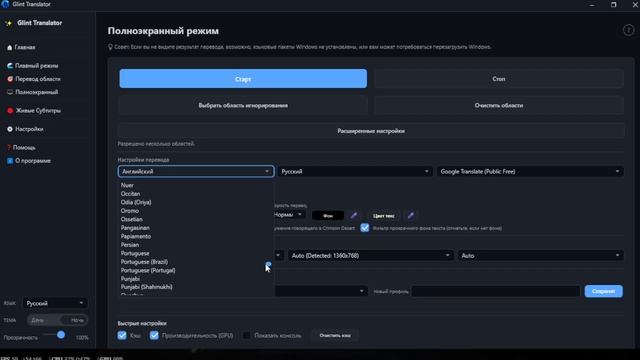Switch theme to День
640x360 pixels.
[38, 320]
